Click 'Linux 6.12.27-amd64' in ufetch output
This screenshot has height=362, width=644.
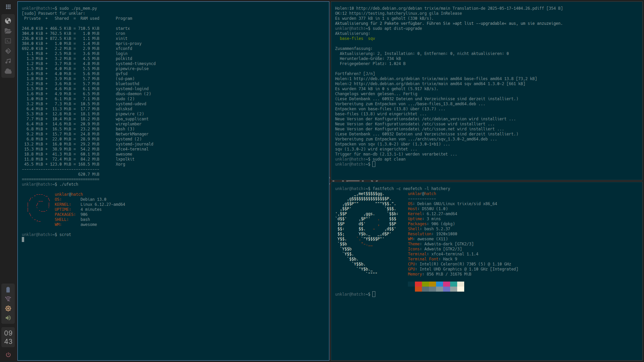click(103, 204)
